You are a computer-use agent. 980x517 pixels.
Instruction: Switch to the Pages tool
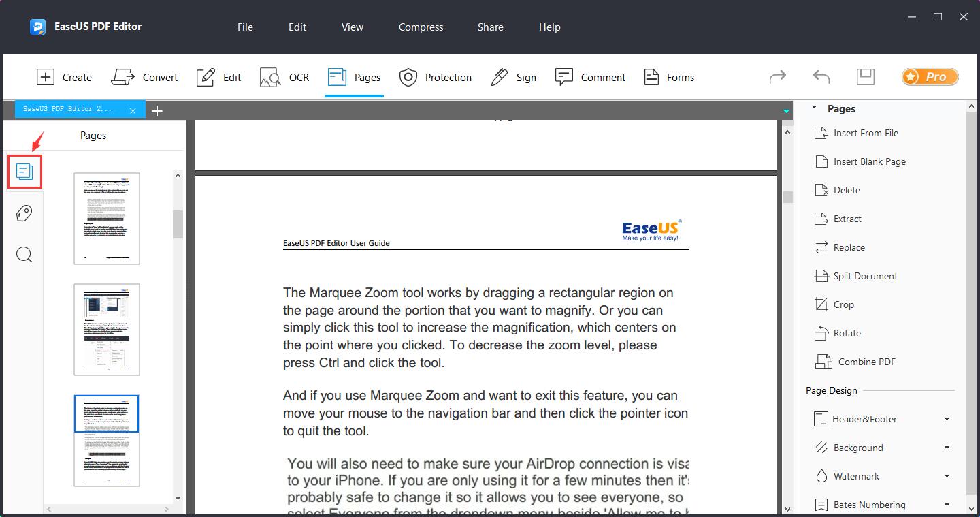tap(354, 77)
